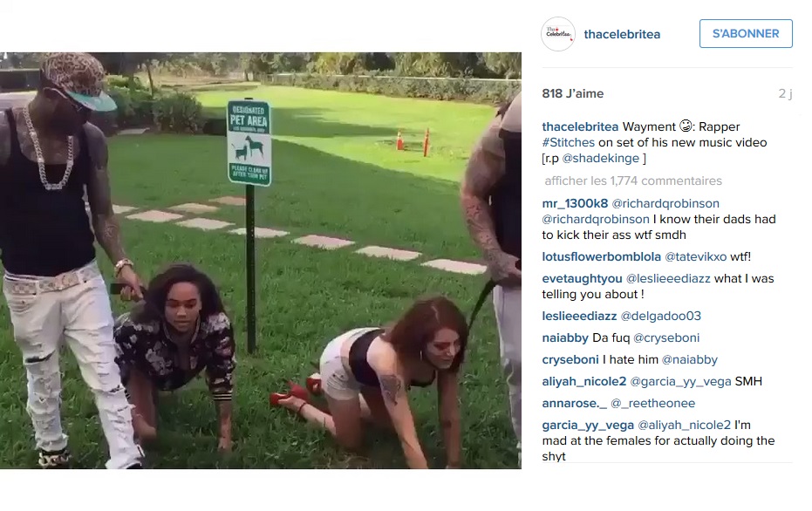Open garcia_yy_vega commenter profile
Viewport: 812px width, 511px height.
click(x=588, y=425)
